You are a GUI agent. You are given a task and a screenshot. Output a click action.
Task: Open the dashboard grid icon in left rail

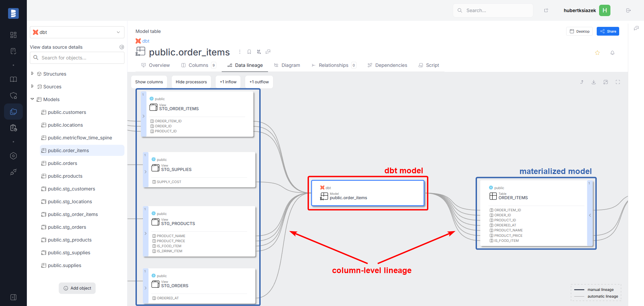(x=13, y=35)
